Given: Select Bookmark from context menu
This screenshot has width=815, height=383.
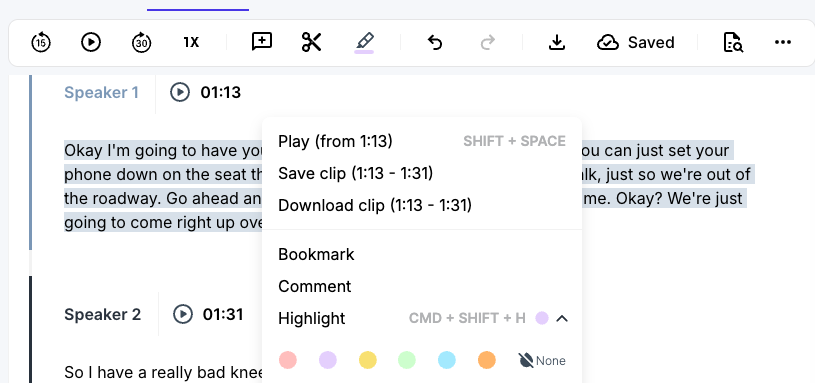Looking at the screenshot, I should [422, 254].
